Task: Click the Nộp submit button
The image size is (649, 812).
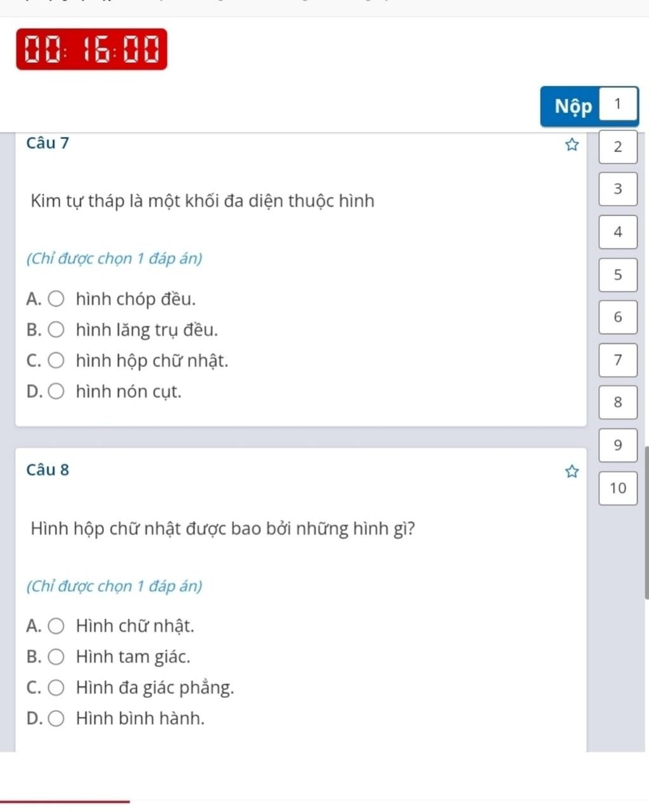Action: click(572, 106)
